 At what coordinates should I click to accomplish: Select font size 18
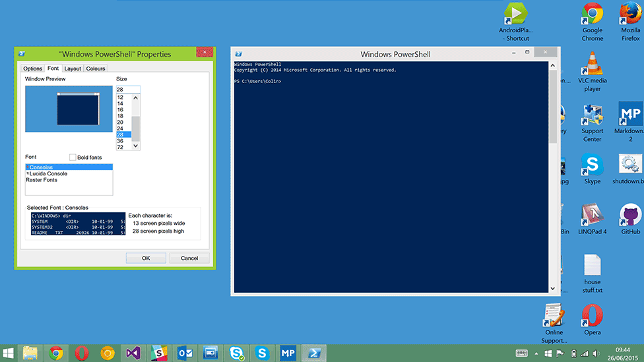point(123,116)
